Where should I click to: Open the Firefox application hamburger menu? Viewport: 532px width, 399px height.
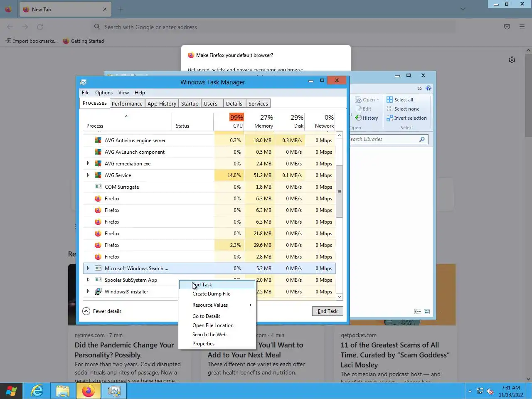pos(522,27)
